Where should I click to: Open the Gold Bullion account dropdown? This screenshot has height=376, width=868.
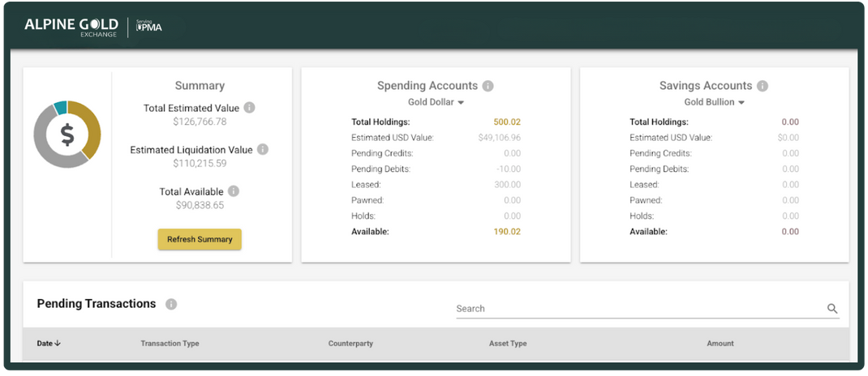[714, 102]
